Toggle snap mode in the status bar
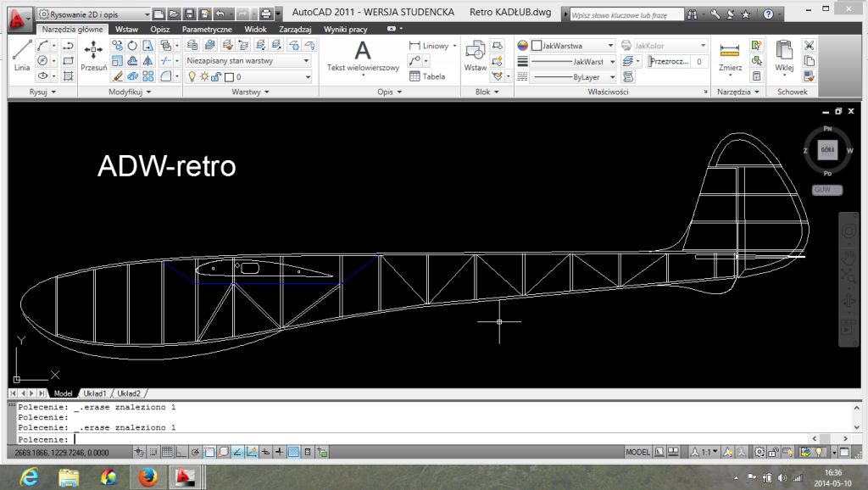 click(153, 453)
